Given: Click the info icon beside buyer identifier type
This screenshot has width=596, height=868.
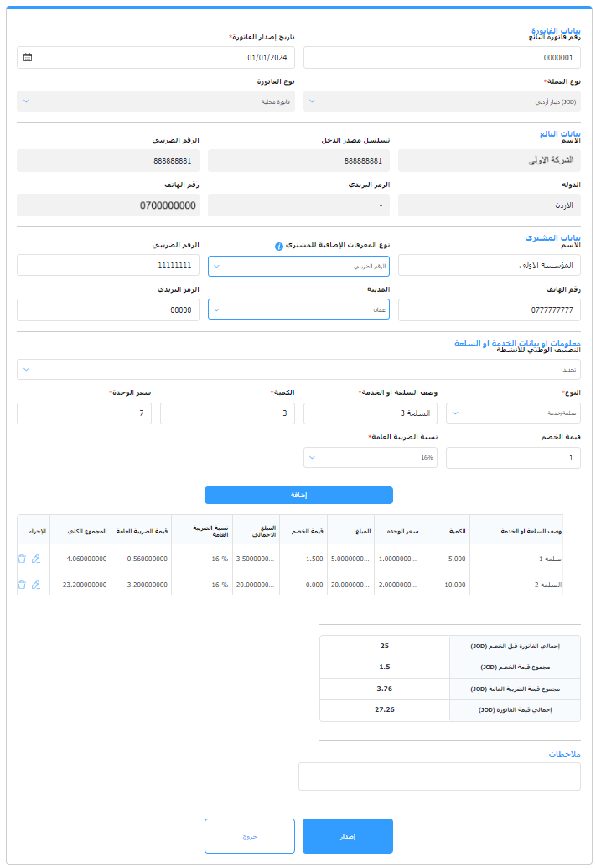Looking at the screenshot, I should click(x=279, y=247).
